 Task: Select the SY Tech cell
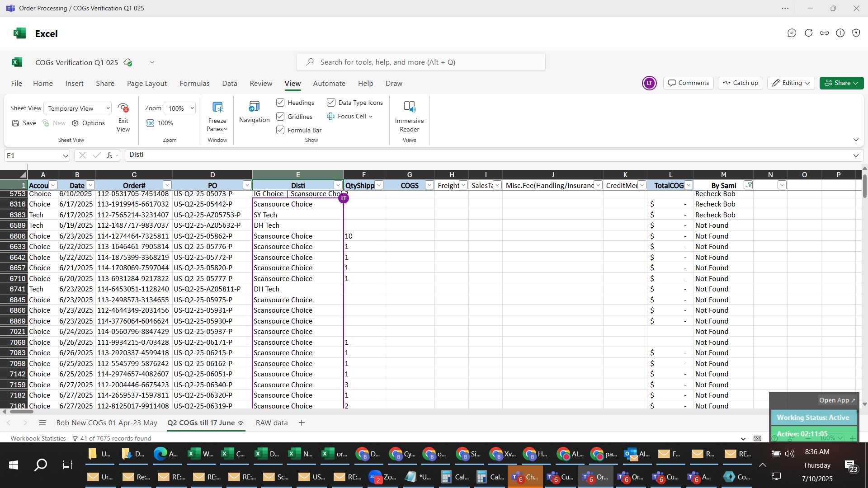pyautogui.click(x=297, y=215)
